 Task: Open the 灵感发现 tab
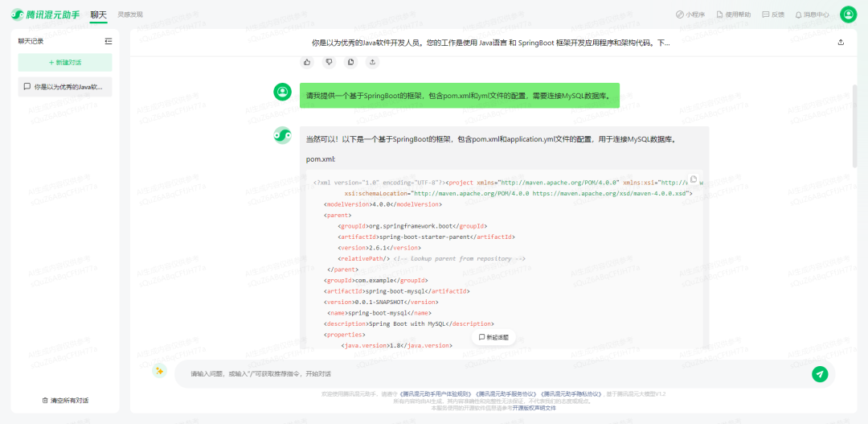pos(130,14)
